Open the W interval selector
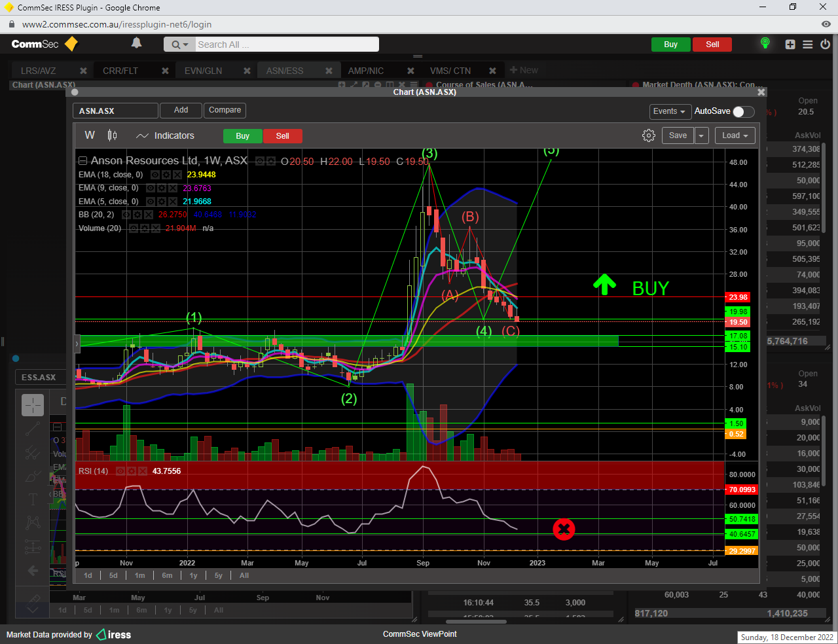 [90, 135]
